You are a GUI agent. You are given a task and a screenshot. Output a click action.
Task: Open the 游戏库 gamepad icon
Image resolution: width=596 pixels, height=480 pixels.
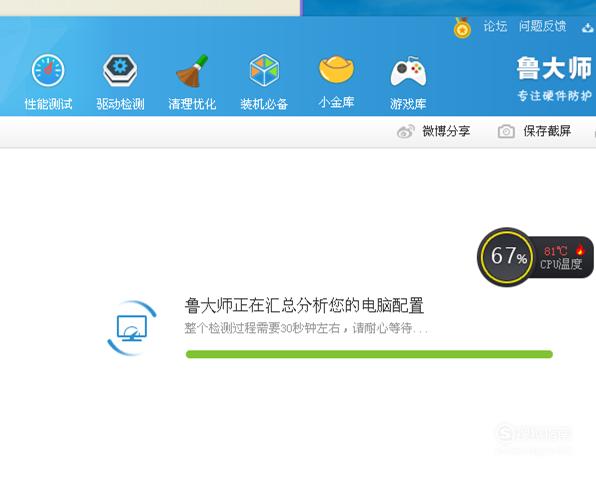(408, 71)
